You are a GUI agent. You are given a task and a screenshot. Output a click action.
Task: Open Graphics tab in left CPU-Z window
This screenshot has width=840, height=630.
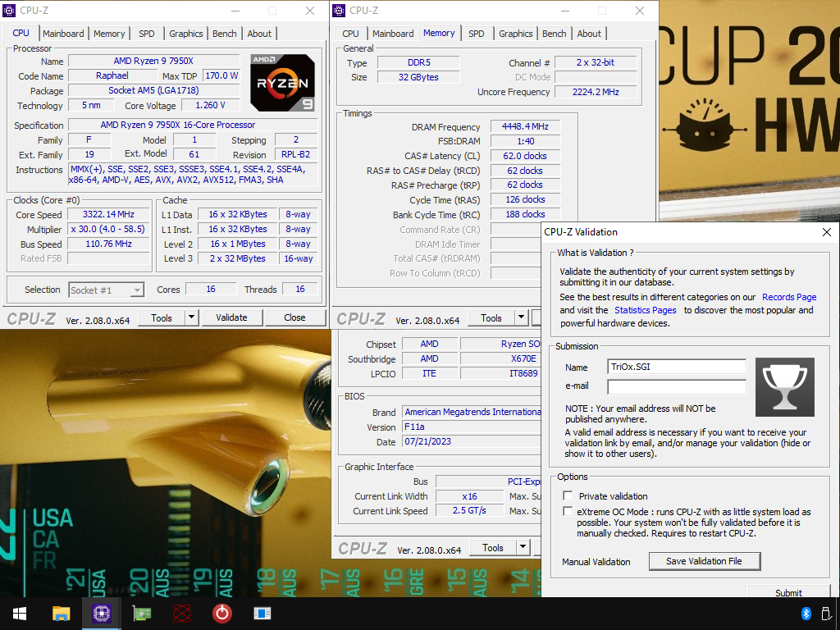[186, 33]
